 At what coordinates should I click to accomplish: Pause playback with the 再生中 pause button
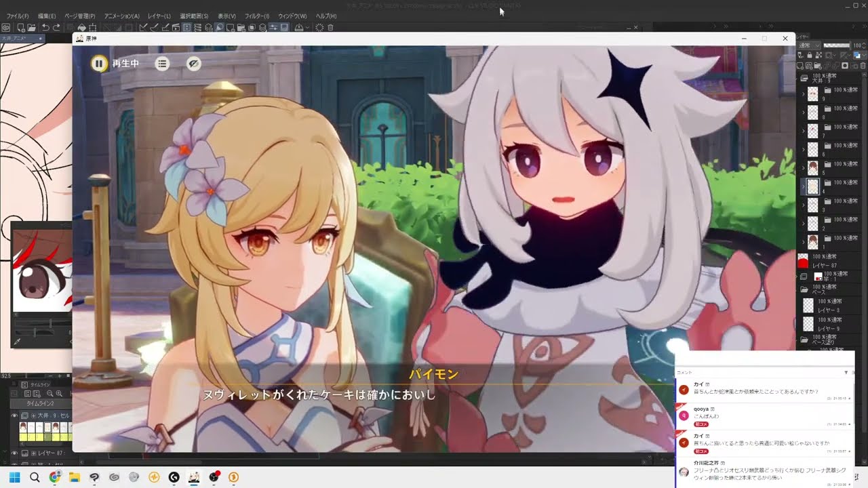99,63
